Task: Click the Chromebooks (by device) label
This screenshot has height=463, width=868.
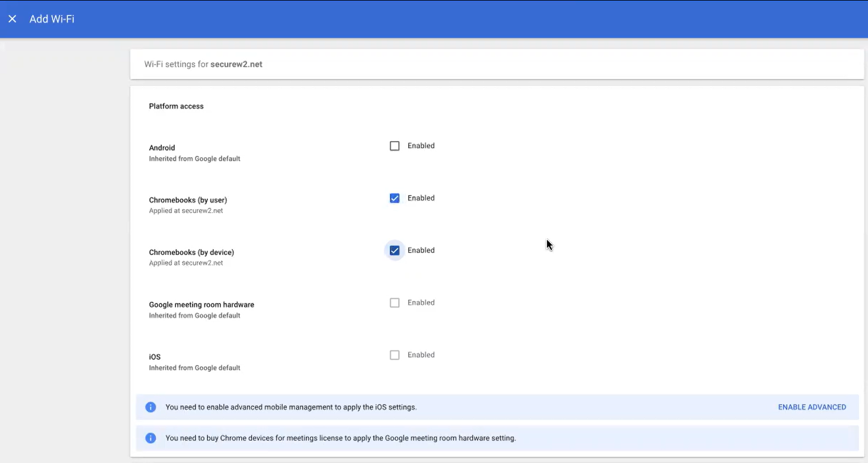Action: tap(191, 253)
